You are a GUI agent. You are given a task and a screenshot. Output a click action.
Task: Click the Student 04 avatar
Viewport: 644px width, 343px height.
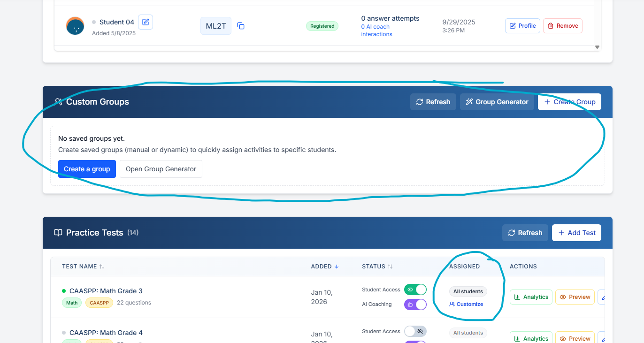[x=75, y=26]
